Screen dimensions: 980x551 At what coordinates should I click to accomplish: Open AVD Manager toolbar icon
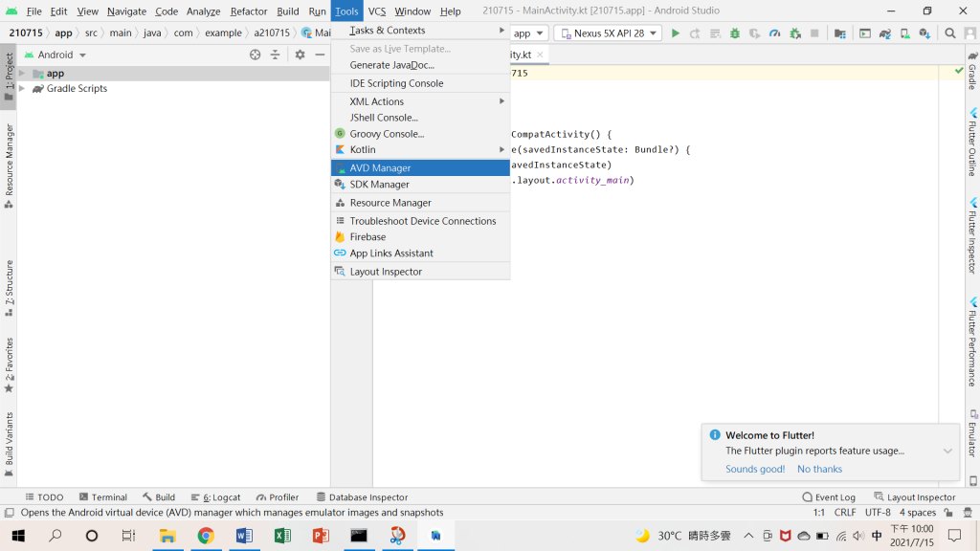905,33
